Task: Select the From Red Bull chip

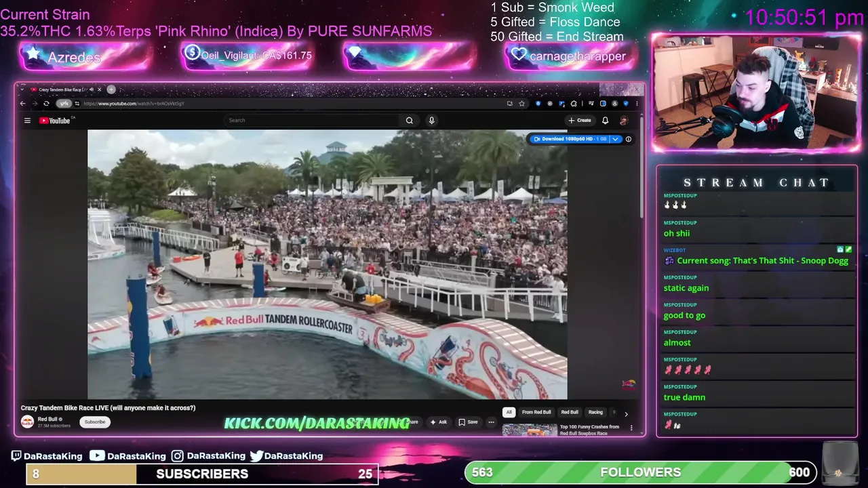Action: (536, 412)
